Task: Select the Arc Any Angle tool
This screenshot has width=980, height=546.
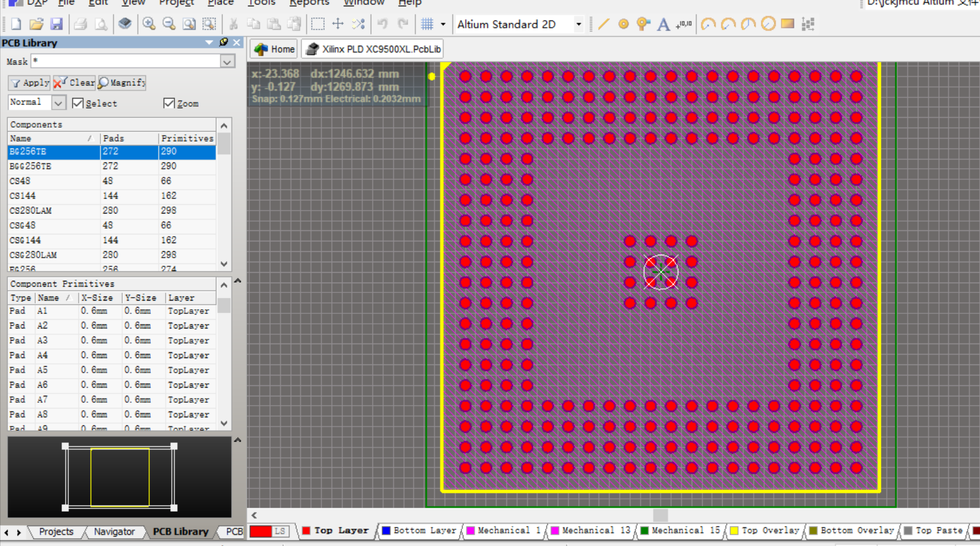Action: (748, 24)
